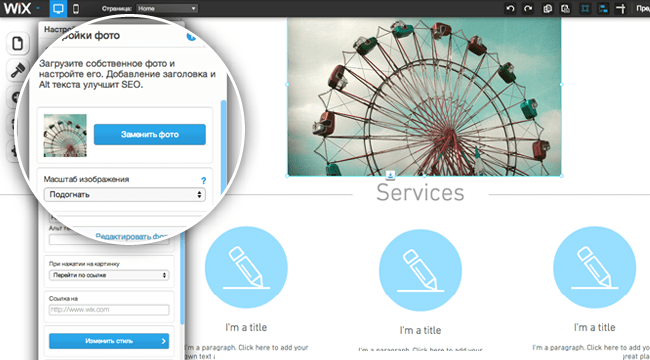Open the dropdown arrow beside WIX logo

tap(38, 8)
